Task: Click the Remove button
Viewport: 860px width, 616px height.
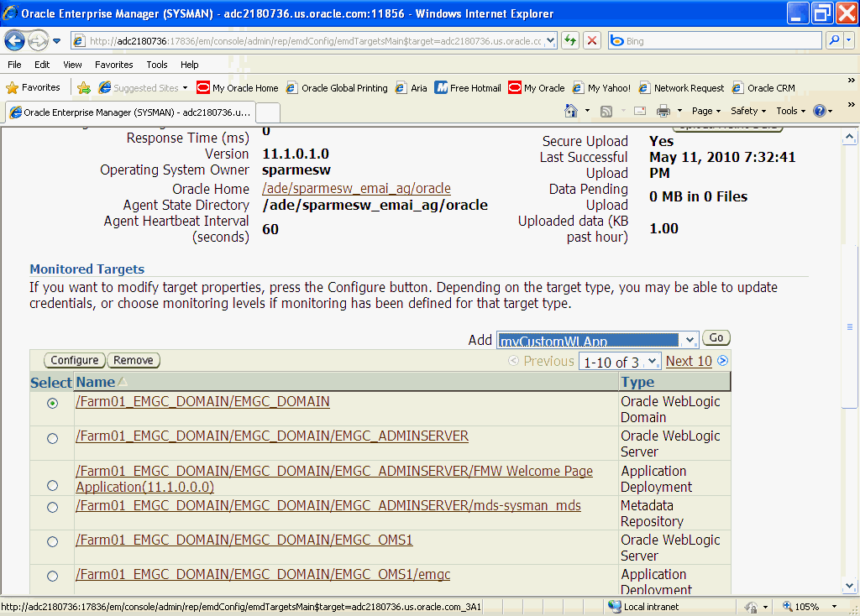Action: [x=134, y=360]
